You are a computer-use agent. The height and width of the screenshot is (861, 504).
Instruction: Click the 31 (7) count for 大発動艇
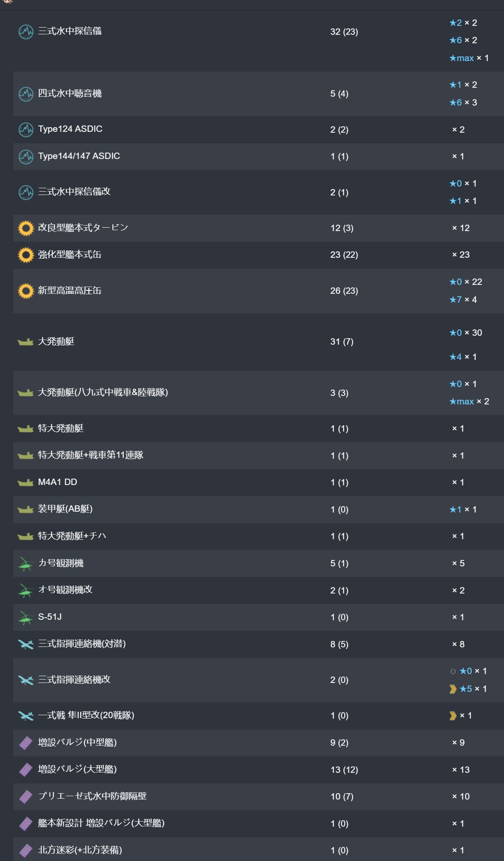coord(342,342)
